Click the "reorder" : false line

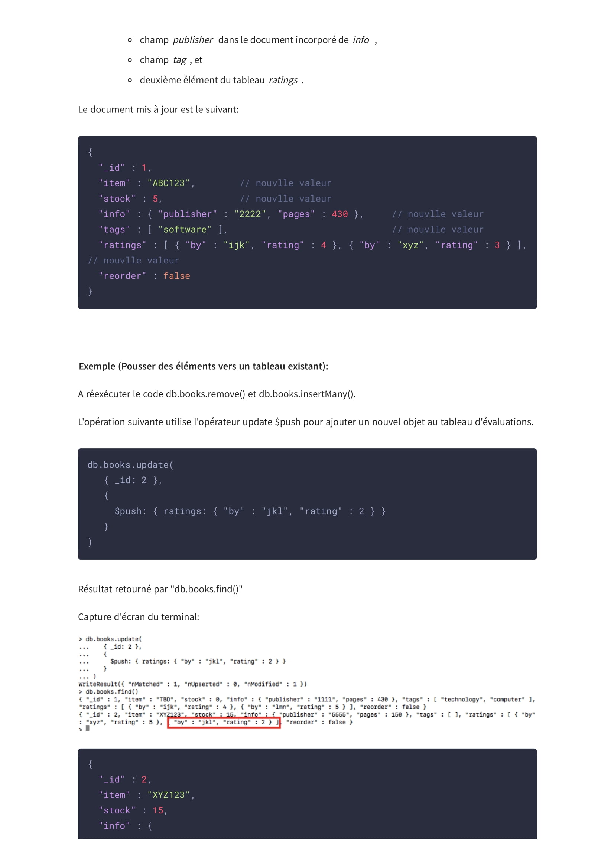point(144,276)
